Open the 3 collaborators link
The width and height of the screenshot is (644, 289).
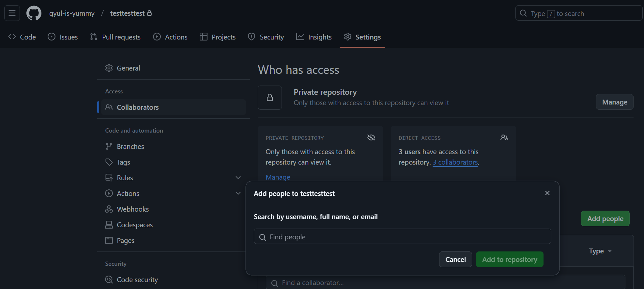[455, 162]
